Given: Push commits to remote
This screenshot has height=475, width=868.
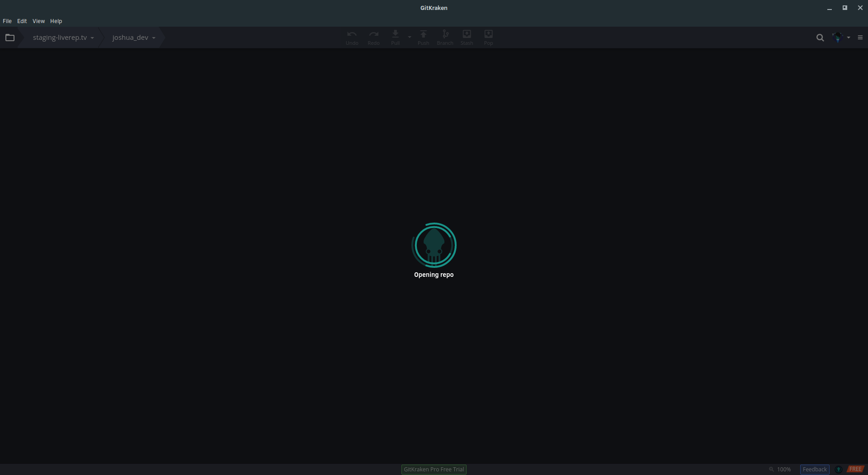Looking at the screenshot, I should point(423,38).
